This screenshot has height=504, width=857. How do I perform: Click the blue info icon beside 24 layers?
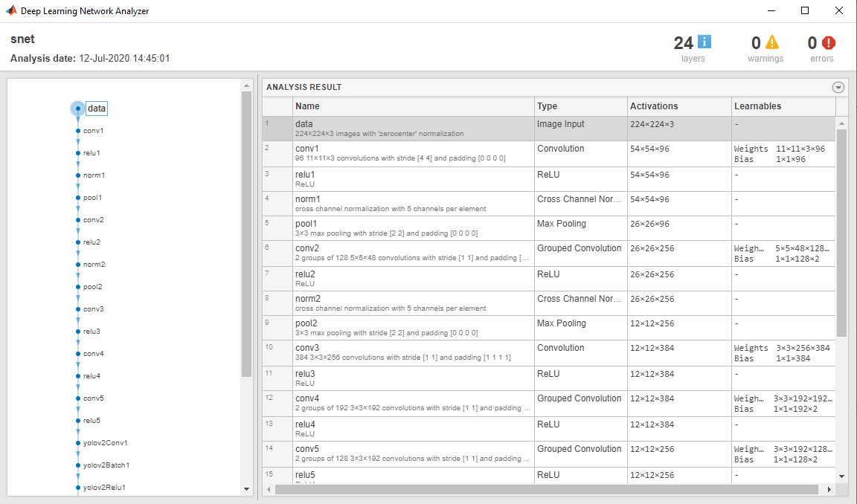[x=704, y=42]
